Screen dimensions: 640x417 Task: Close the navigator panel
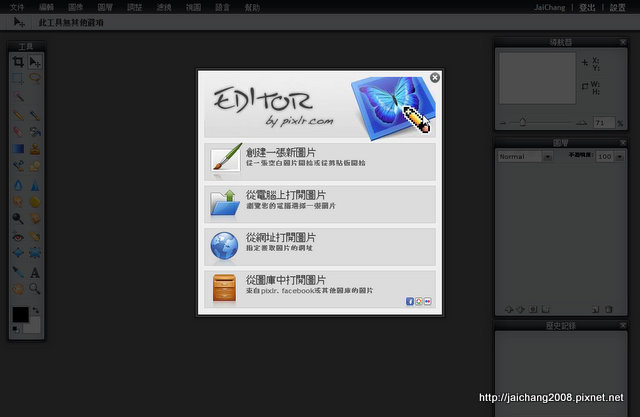(623, 42)
